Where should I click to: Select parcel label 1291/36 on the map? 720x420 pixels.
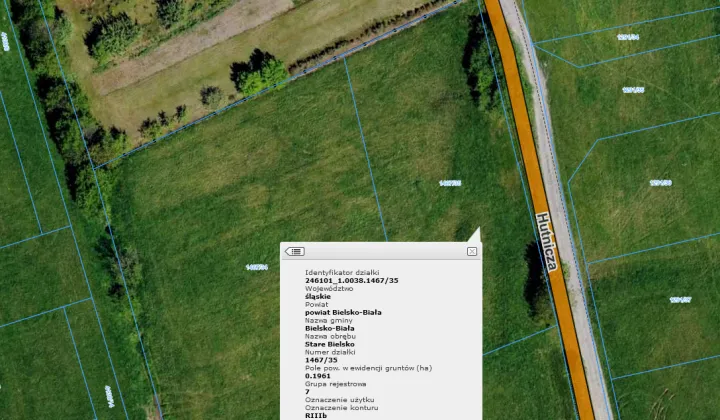click(661, 183)
